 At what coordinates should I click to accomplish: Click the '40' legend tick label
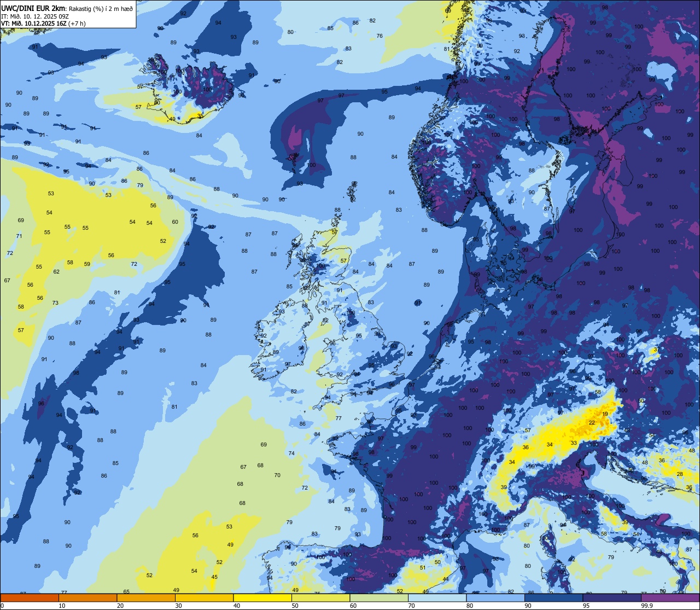(x=237, y=606)
